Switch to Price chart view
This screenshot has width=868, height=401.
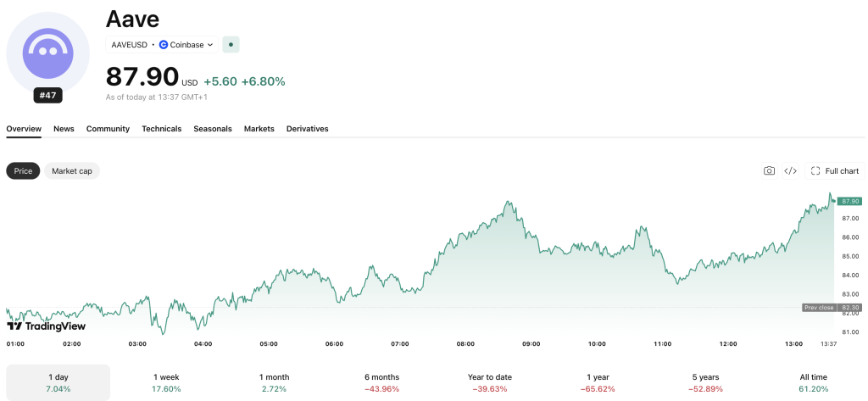click(x=23, y=171)
